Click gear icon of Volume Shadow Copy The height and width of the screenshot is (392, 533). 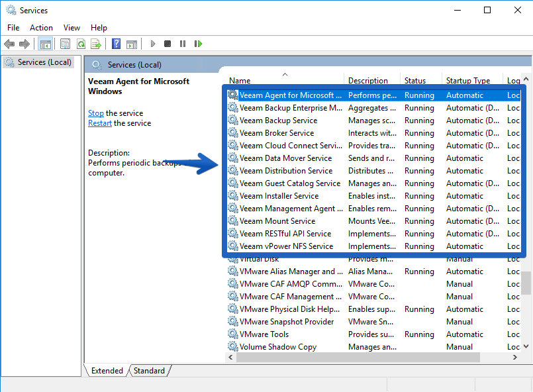233,346
